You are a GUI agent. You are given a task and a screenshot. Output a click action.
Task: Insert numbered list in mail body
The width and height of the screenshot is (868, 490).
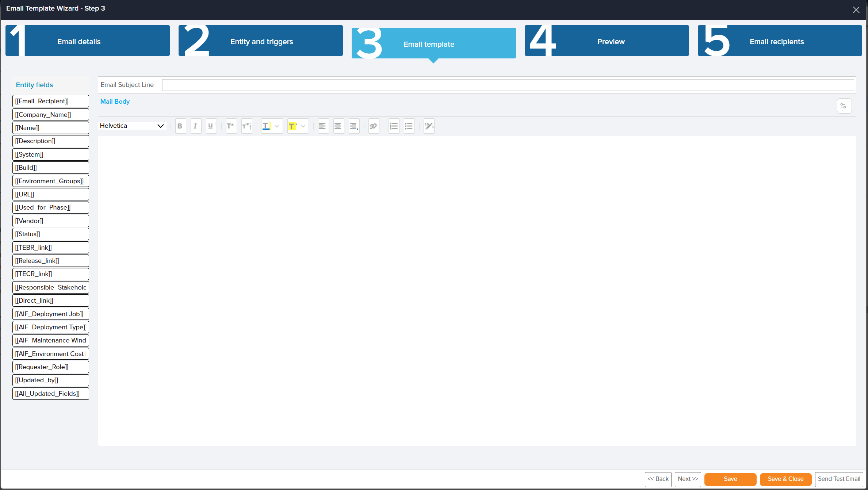click(x=394, y=126)
